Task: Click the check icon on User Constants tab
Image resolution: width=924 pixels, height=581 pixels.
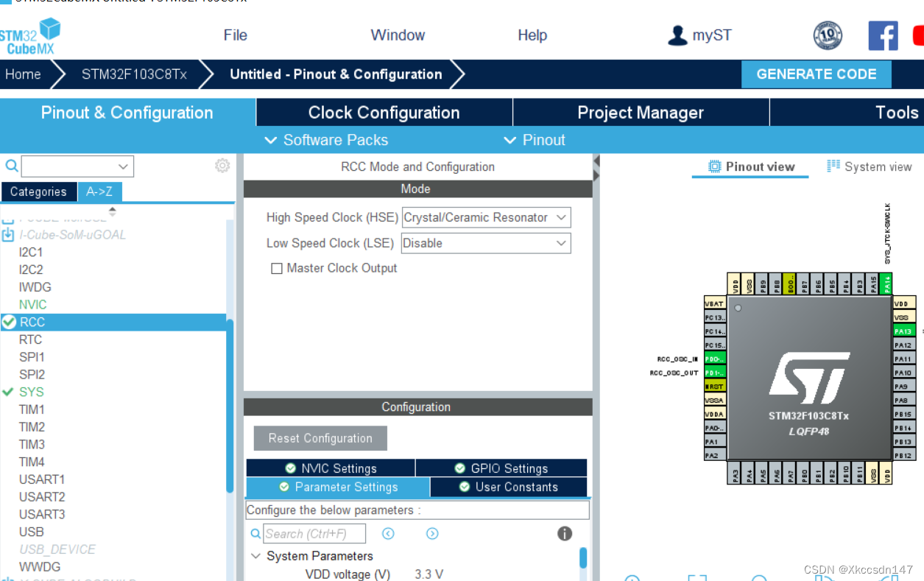Action: pos(465,487)
